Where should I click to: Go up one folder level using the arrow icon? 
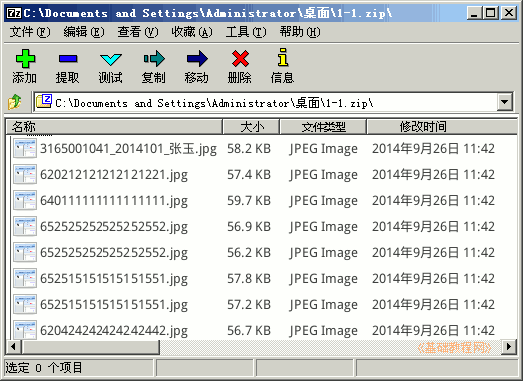[x=15, y=102]
